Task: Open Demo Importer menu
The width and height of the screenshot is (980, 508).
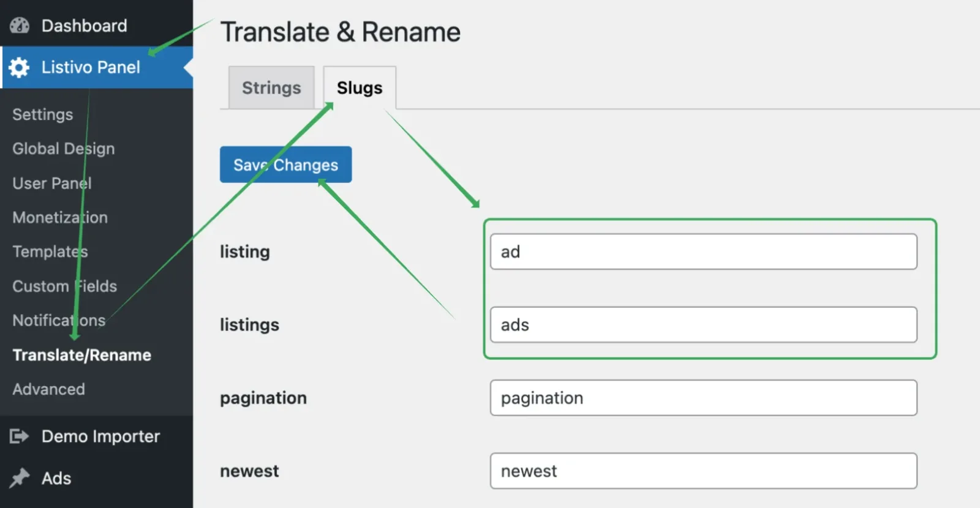Action: (100, 436)
